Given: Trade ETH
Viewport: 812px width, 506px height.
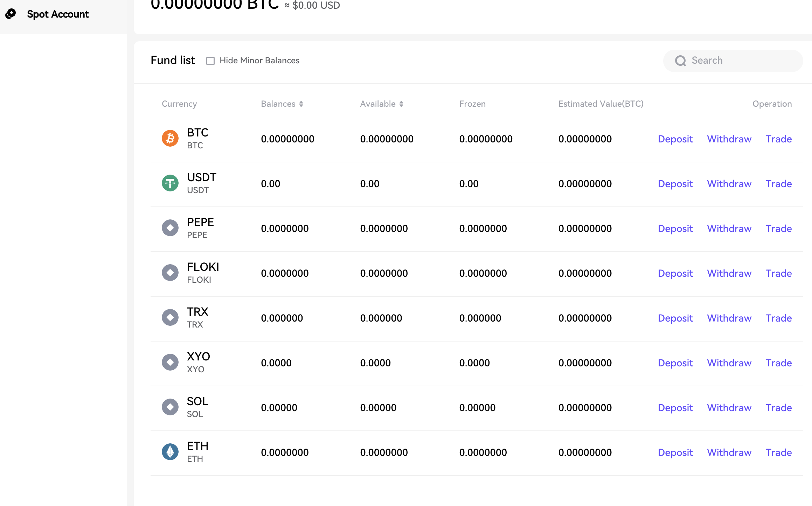Looking at the screenshot, I should tap(779, 452).
